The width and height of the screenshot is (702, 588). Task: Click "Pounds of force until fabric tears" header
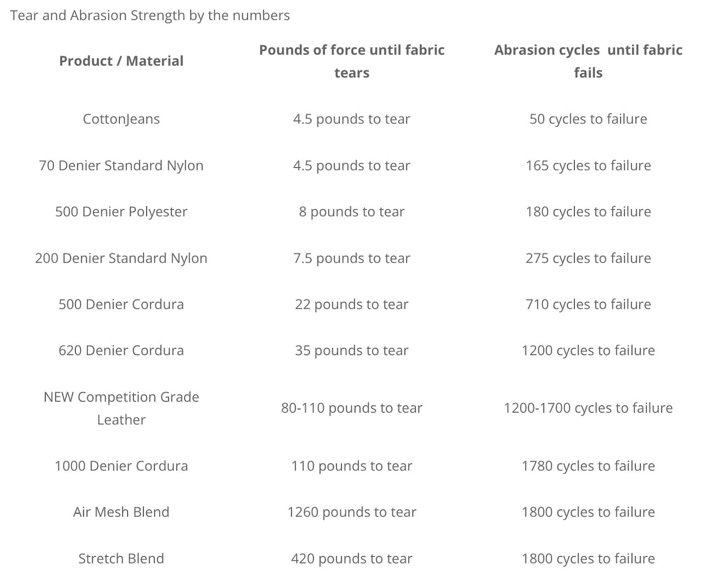click(x=352, y=61)
